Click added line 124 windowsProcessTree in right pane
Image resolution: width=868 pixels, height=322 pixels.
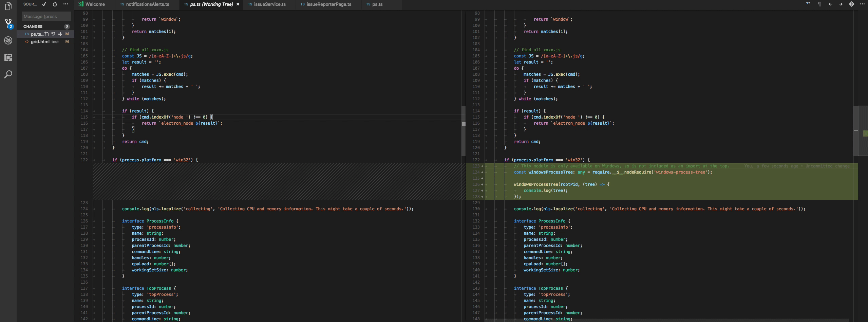point(613,172)
